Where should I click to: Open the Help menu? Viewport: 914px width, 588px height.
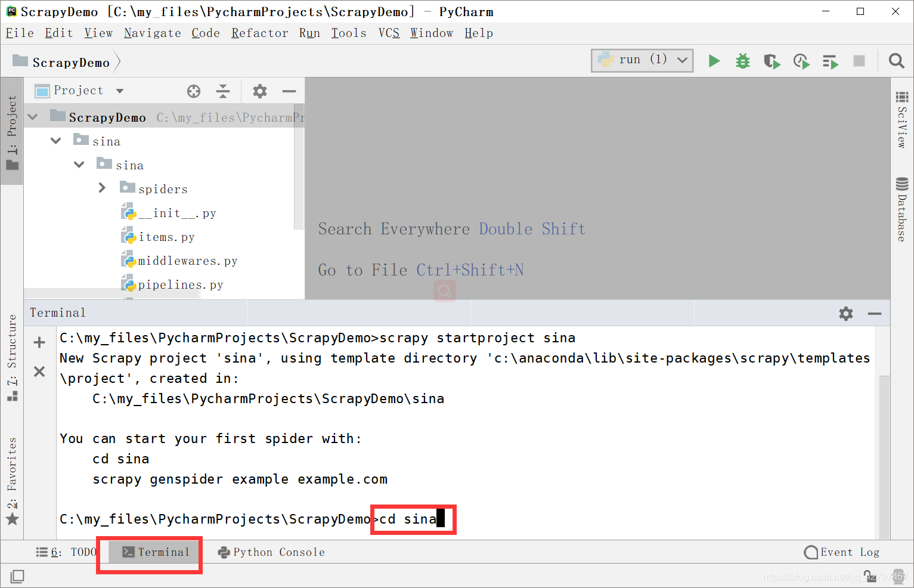(479, 33)
